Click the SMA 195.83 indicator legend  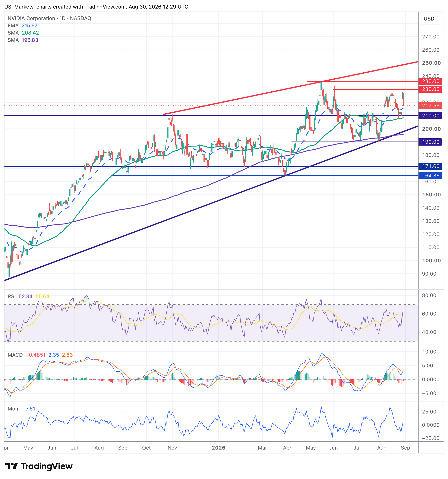point(23,40)
